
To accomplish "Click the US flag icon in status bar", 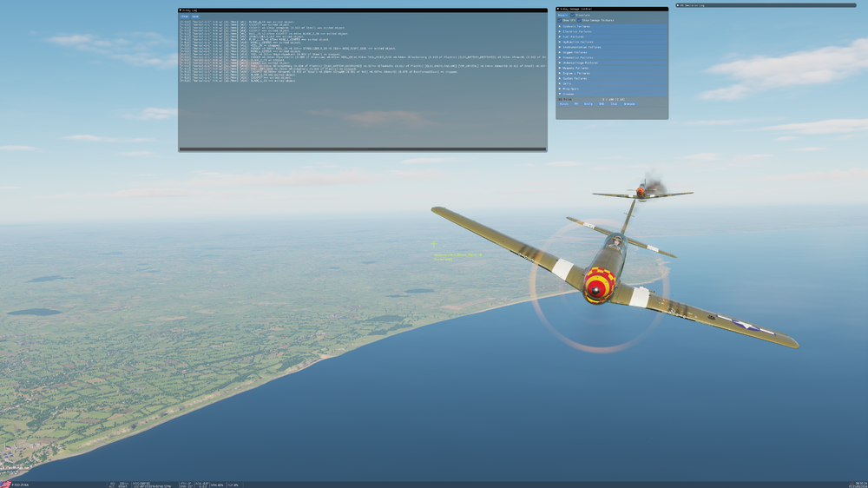I will (5, 485).
